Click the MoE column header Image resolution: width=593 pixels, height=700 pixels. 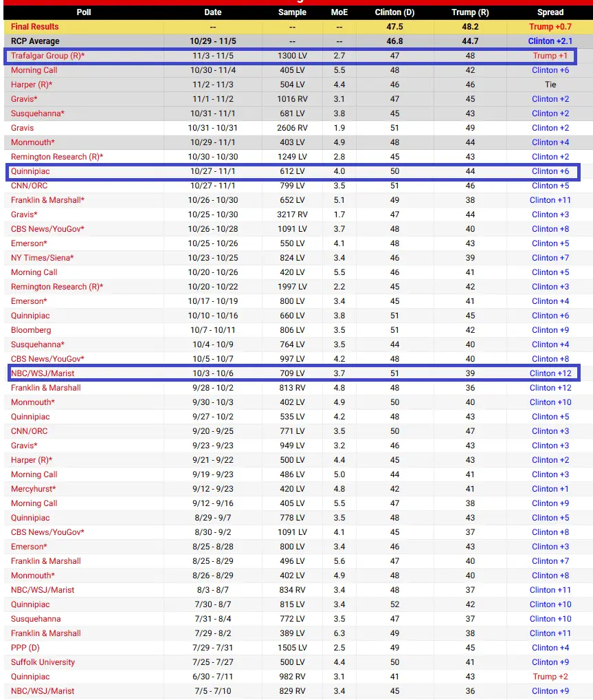tap(339, 12)
